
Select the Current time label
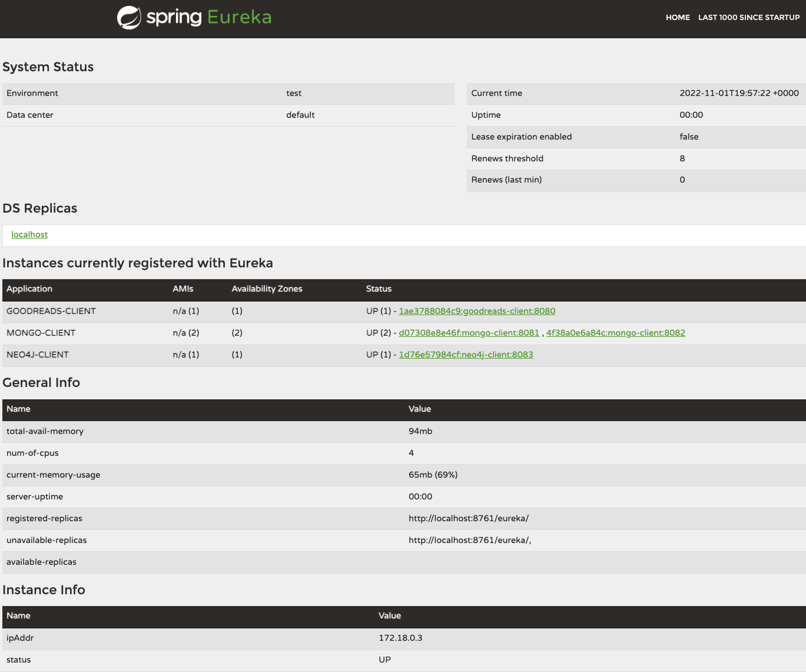(497, 93)
